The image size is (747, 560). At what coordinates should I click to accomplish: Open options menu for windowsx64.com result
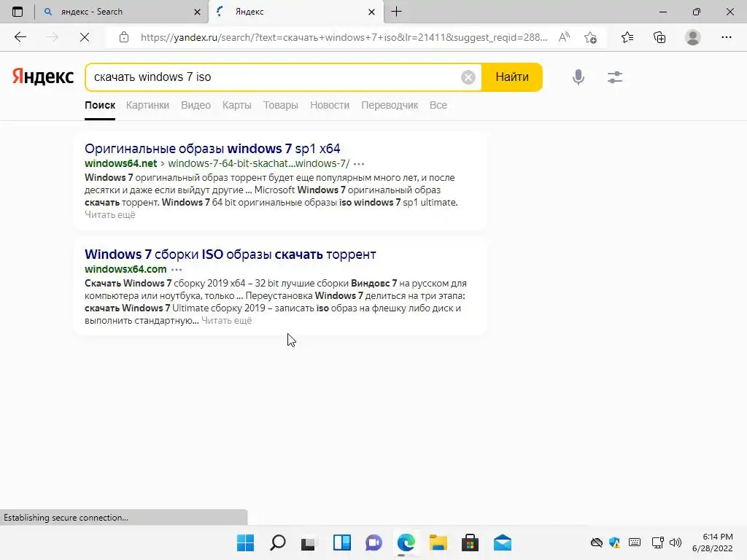tap(177, 270)
